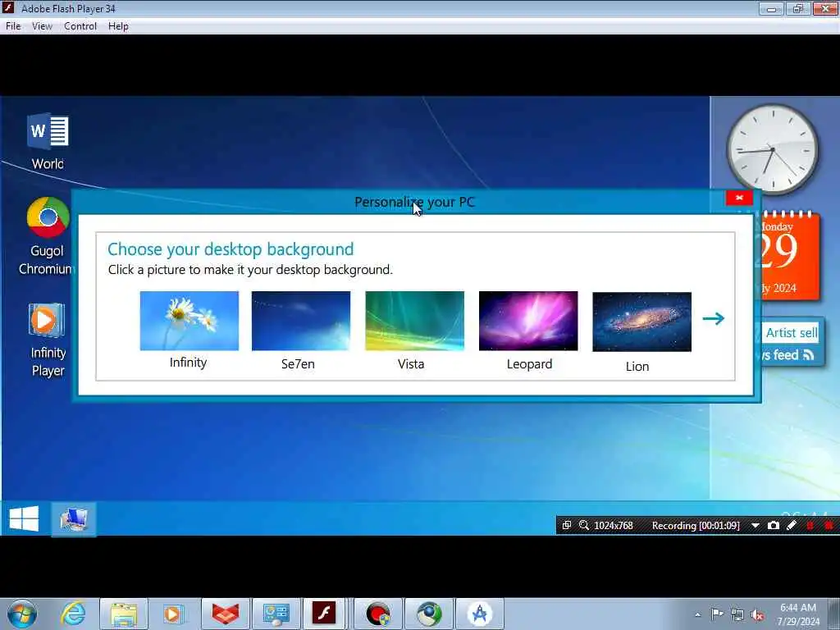Click the RSS feed gadget icon
Screen dimensions: 840x630
coord(808,354)
